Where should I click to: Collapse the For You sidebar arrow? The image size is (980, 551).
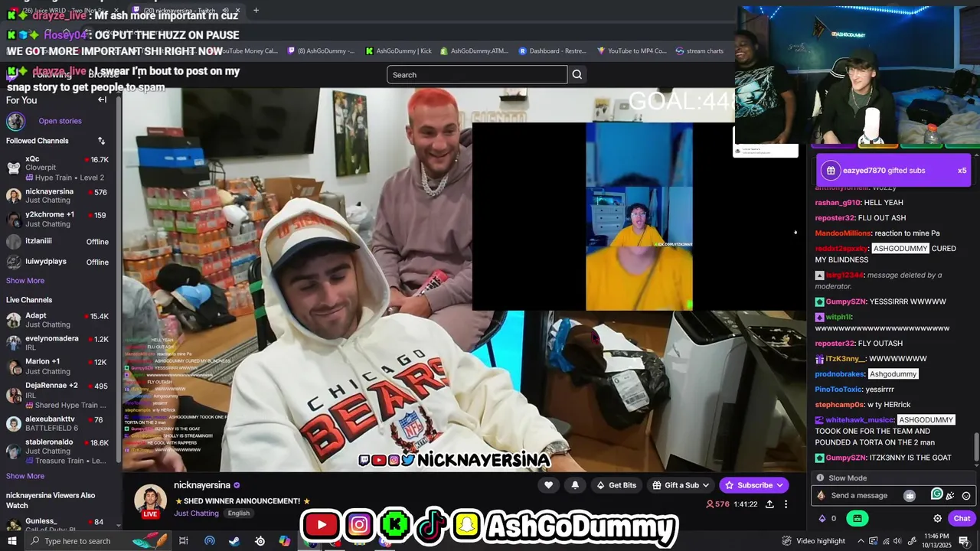(103, 99)
